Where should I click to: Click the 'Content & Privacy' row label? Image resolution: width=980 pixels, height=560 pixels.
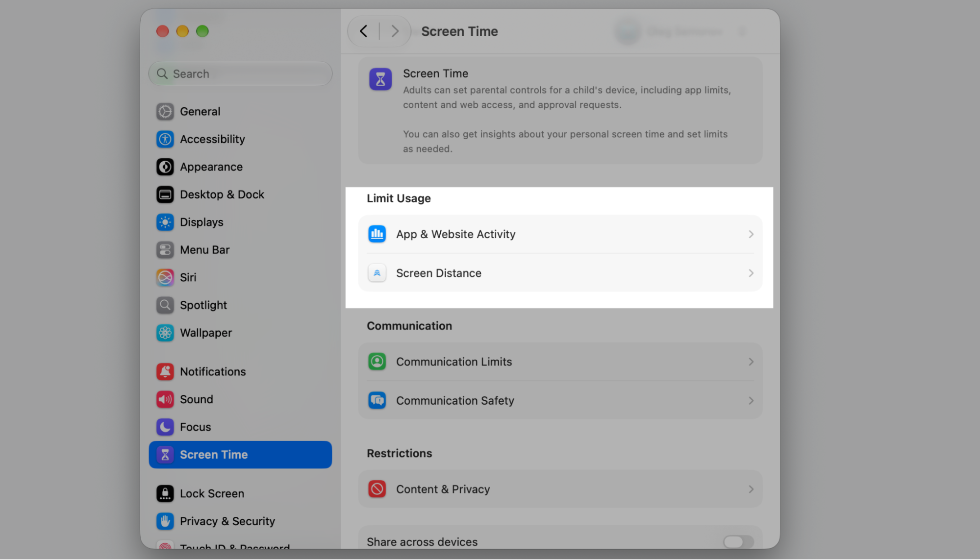pos(443,489)
